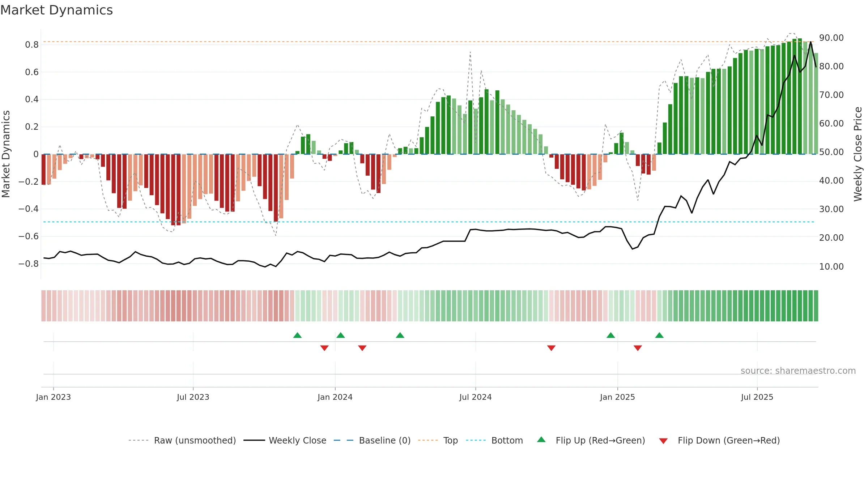
Task: Click the Jan 2024 axis label
Action: (x=335, y=397)
